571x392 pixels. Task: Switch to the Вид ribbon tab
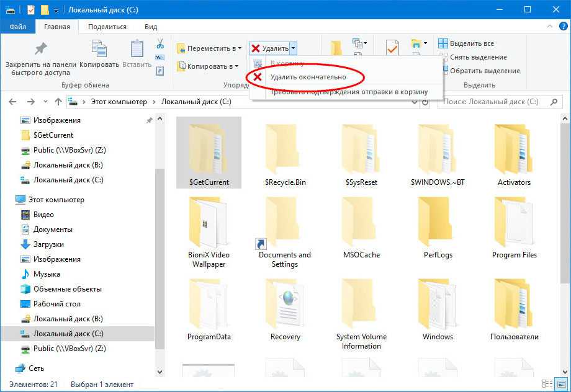click(150, 27)
